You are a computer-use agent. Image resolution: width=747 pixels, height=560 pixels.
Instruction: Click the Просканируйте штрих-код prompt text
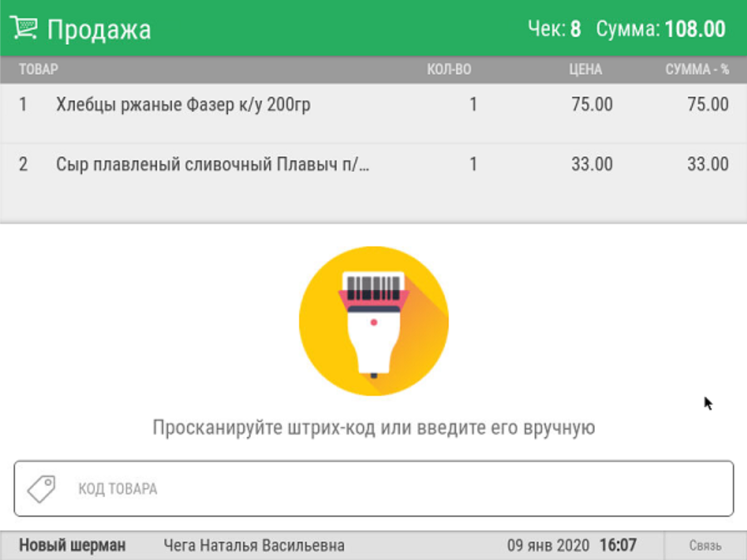click(374, 428)
